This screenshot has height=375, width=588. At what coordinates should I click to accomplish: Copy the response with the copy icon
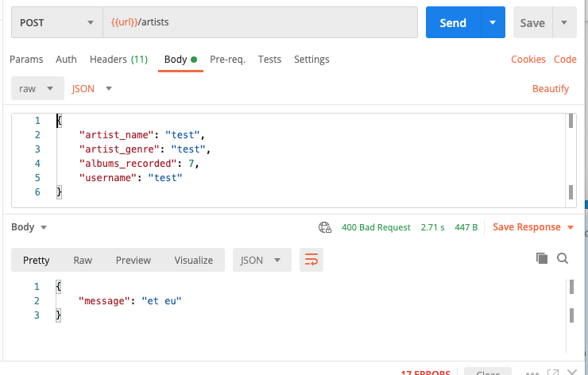click(542, 258)
